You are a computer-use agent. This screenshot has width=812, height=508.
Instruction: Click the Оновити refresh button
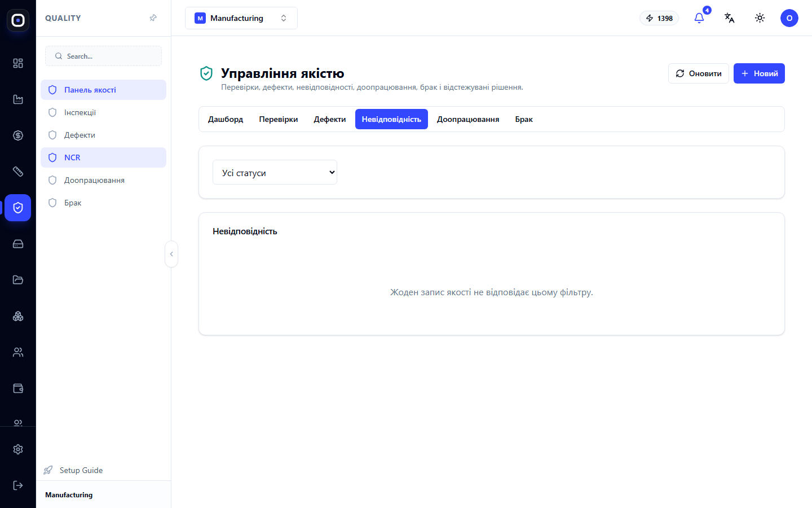699,73
